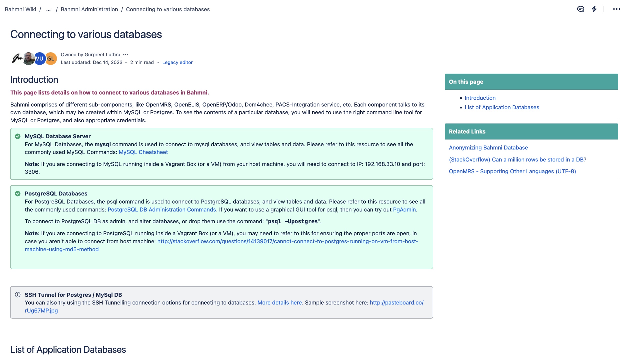634x364 pixels.
Task: Click the page title heading
Action: point(86,34)
